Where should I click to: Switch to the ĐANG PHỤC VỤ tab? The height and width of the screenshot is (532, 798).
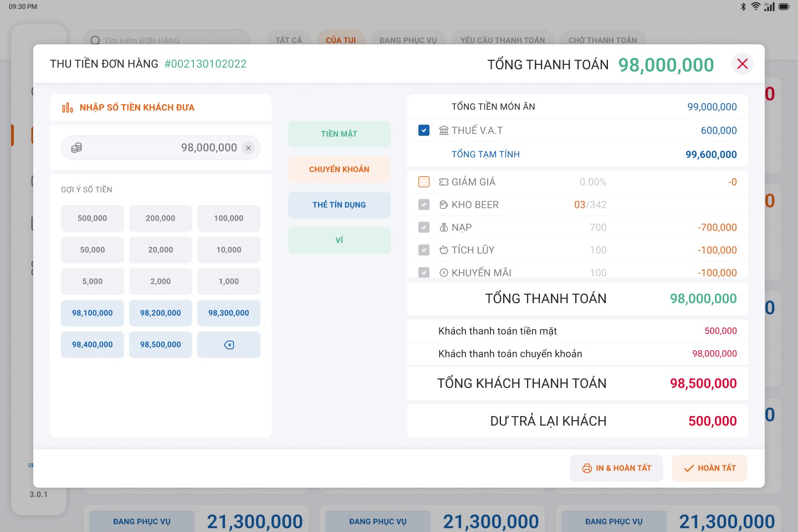pyautogui.click(x=408, y=39)
